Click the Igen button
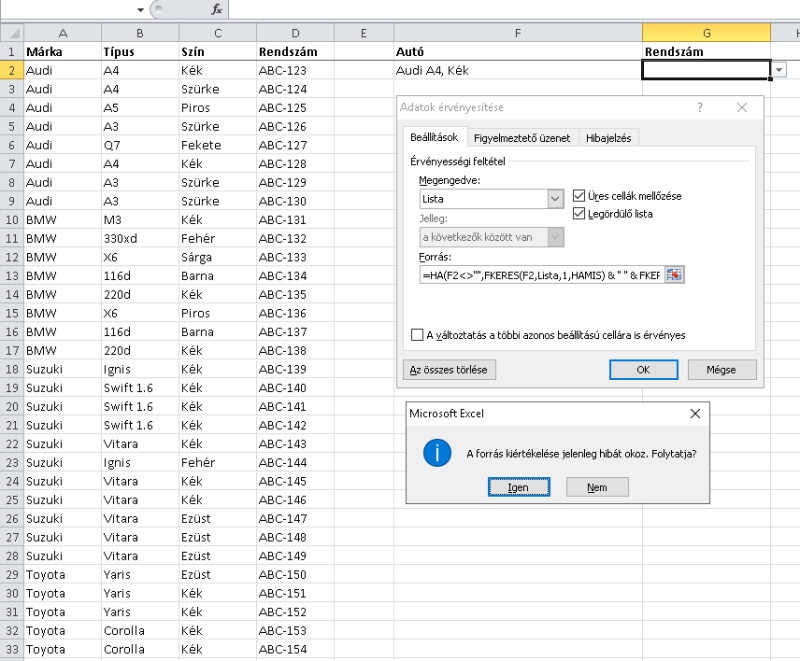This screenshot has height=661, width=800. tap(518, 488)
